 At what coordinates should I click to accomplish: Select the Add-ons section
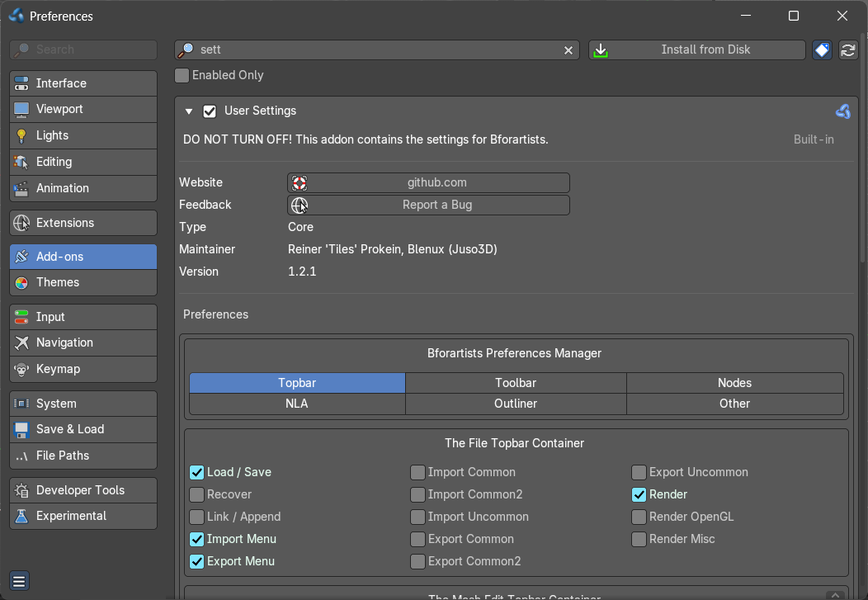[x=83, y=257]
